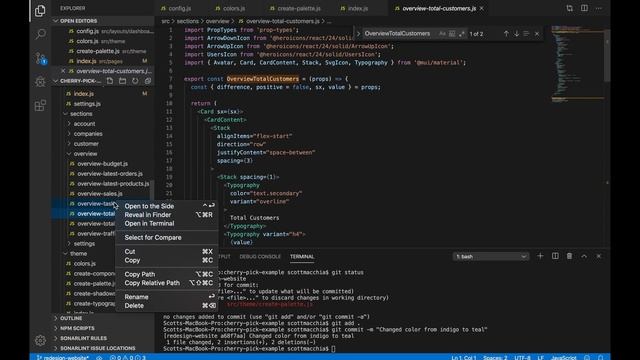The image size is (640, 360).
Task: Open the '1: bash' terminal dropdown
Action: pyautogui.click(x=491, y=257)
